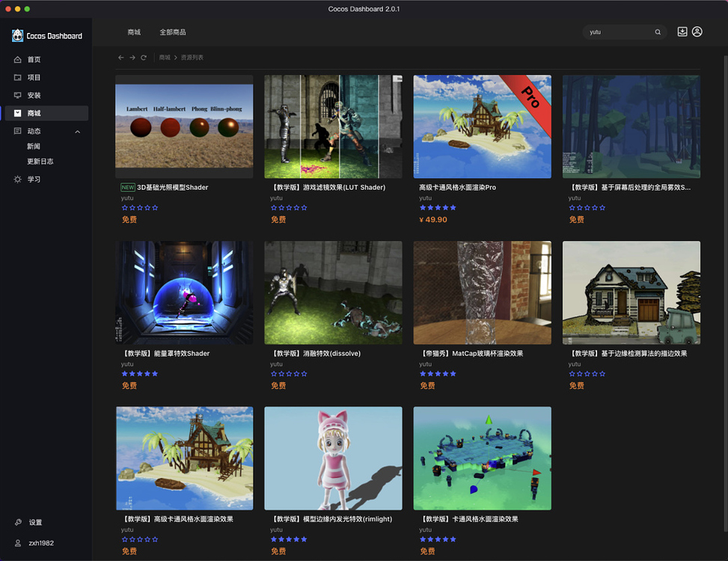The width and height of the screenshot is (728, 561).
Task: Click the back navigation arrow above the listings
Action: 120,56
